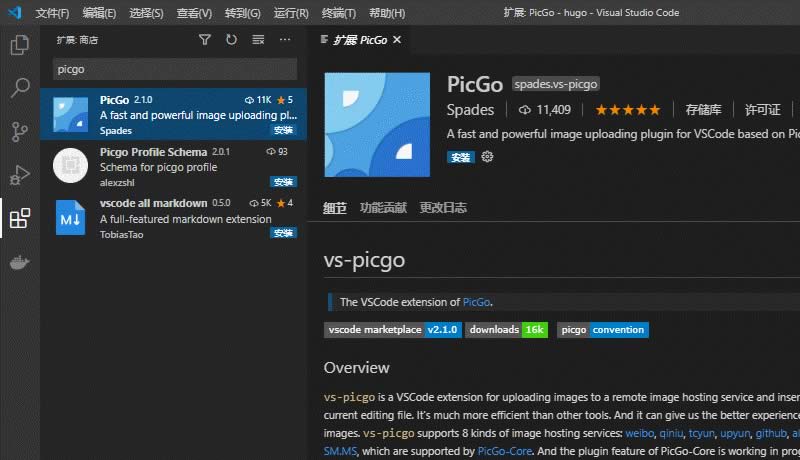Open the extensions panel more actions menu
This screenshot has height=460, width=800.
tap(285, 39)
